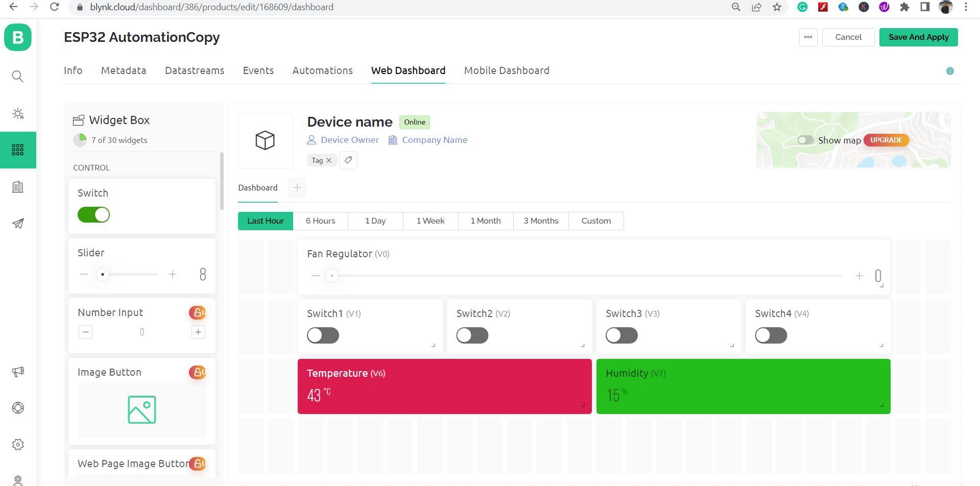
Task: Select the 1 Week time range
Action: tap(430, 221)
